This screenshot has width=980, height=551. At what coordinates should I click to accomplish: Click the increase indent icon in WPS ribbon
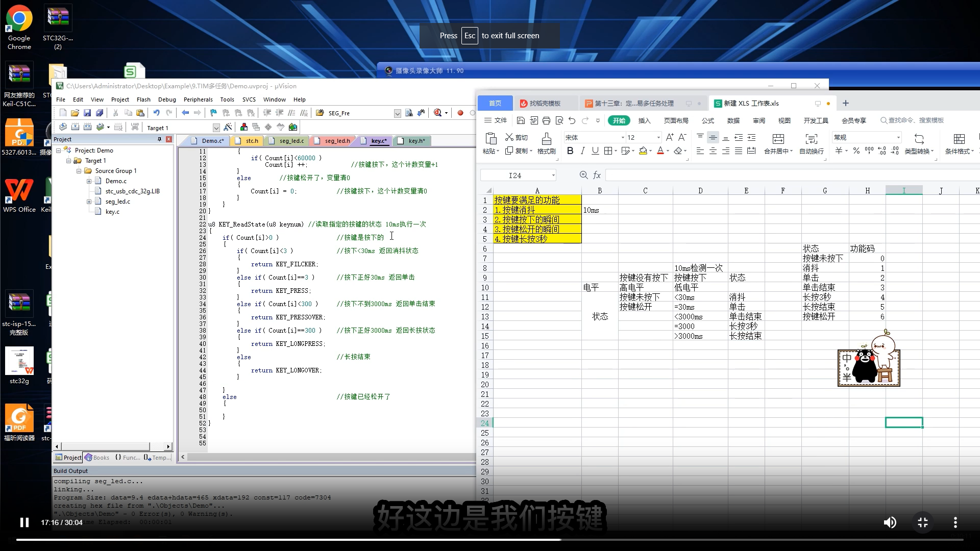pos(751,137)
